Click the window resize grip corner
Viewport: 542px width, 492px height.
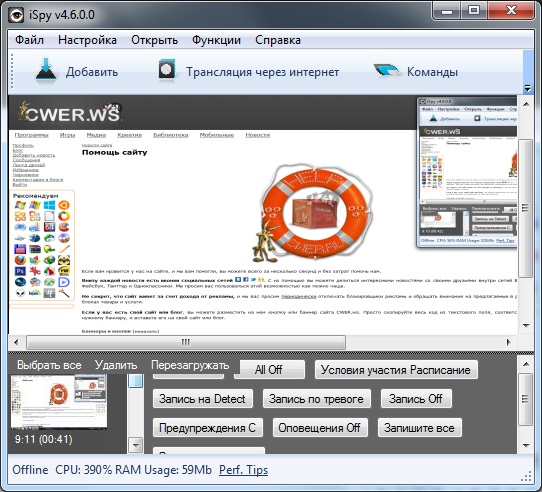click(526, 477)
